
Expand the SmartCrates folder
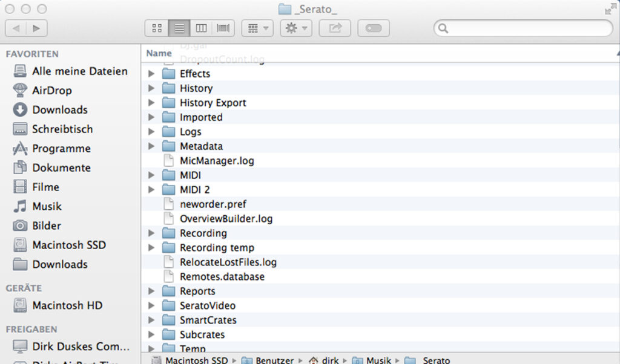click(151, 320)
